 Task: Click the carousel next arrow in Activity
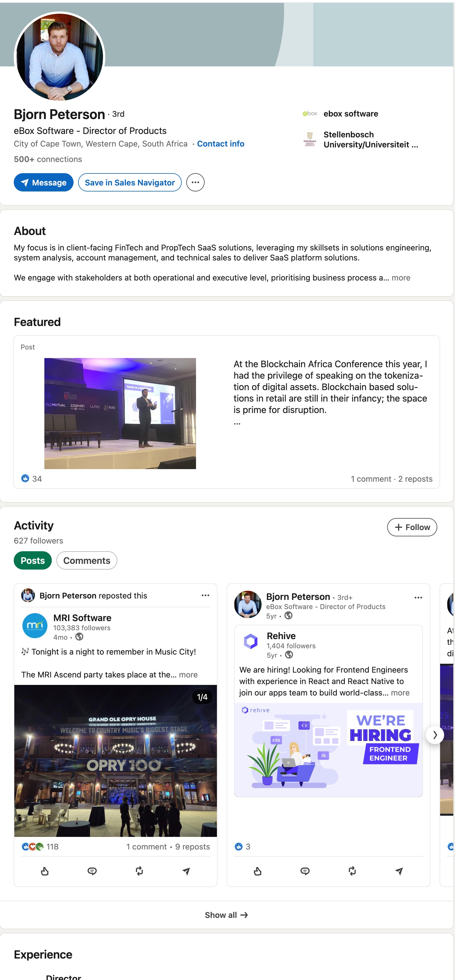click(x=435, y=735)
